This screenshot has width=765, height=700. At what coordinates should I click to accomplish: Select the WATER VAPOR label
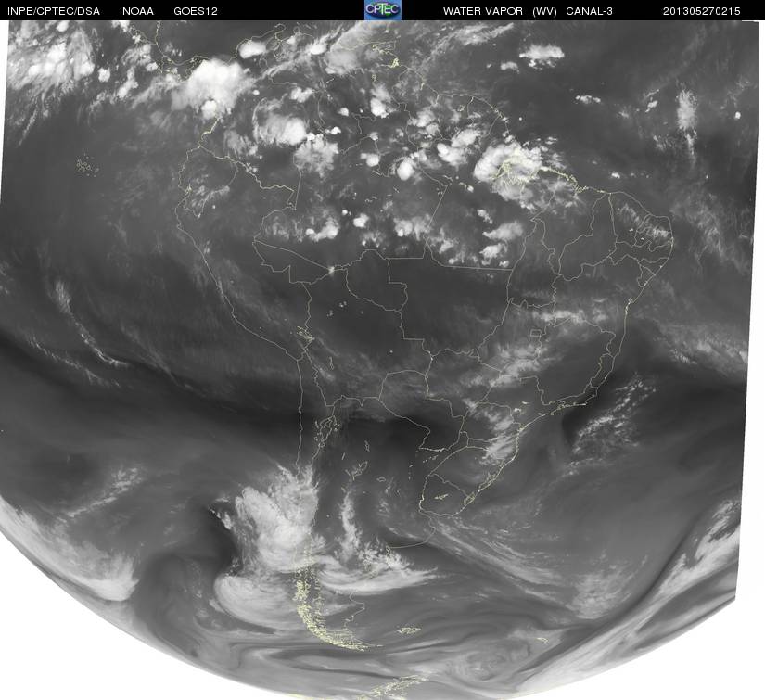[x=482, y=11]
